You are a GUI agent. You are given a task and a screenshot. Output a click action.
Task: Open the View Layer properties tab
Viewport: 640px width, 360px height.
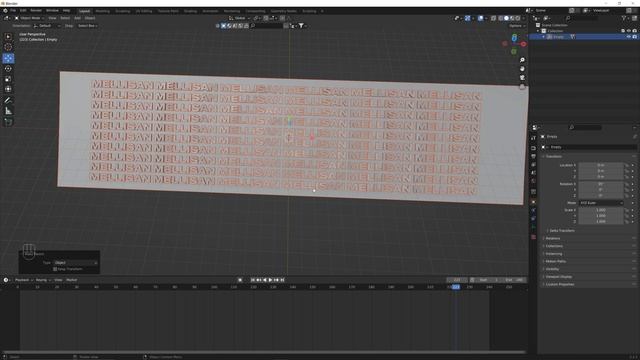[x=533, y=164]
